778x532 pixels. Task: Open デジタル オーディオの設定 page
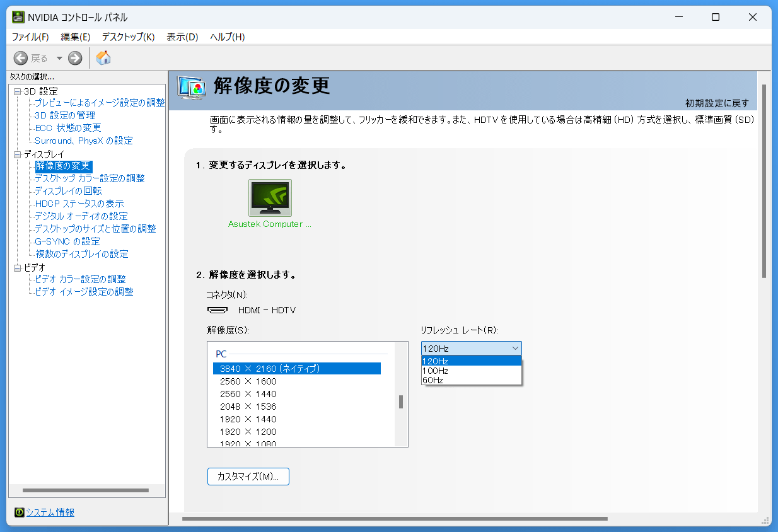81,216
